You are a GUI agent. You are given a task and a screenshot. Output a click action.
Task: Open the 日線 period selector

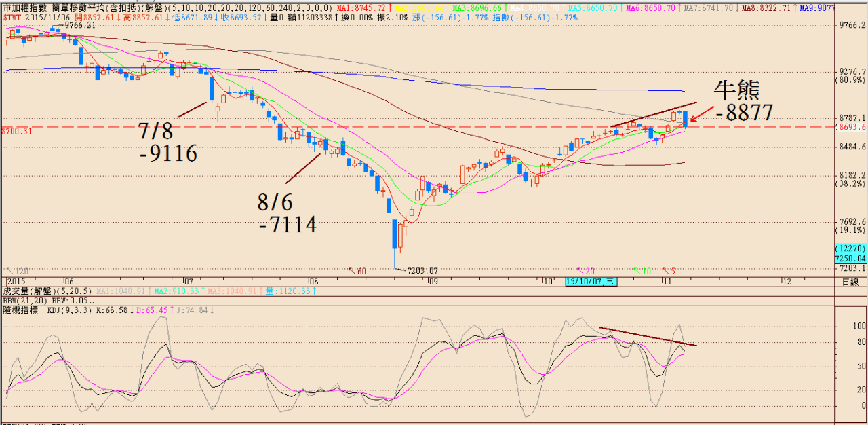pos(850,281)
